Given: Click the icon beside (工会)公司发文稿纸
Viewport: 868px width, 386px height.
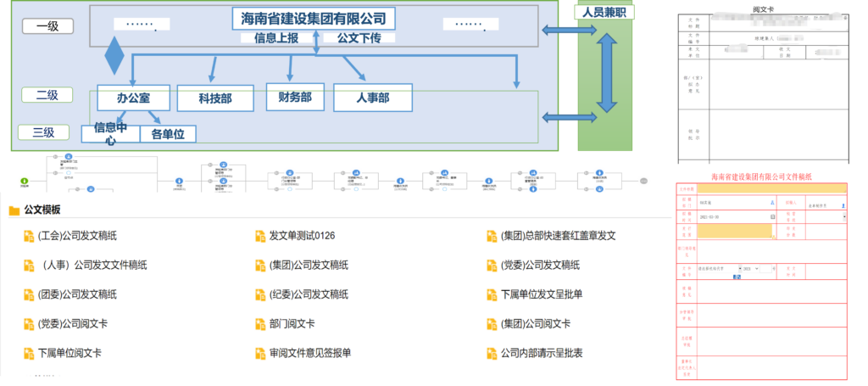Looking at the screenshot, I should [x=29, y=236].
